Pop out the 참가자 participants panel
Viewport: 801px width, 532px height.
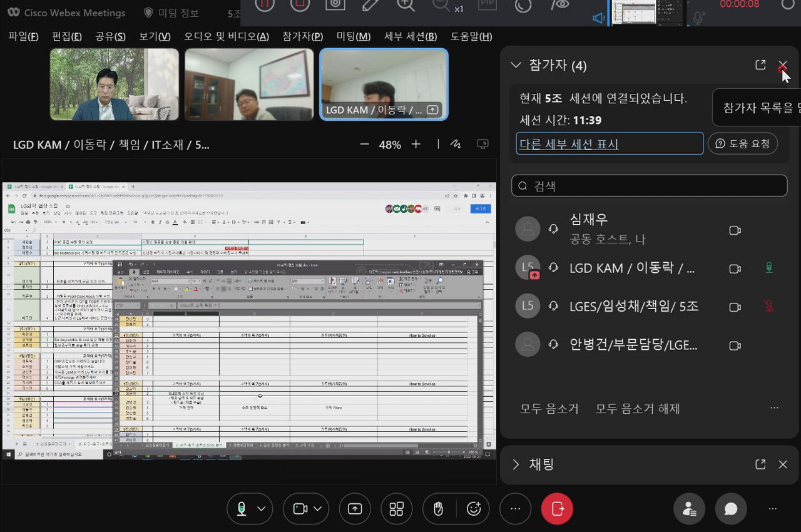click(760, 65)
